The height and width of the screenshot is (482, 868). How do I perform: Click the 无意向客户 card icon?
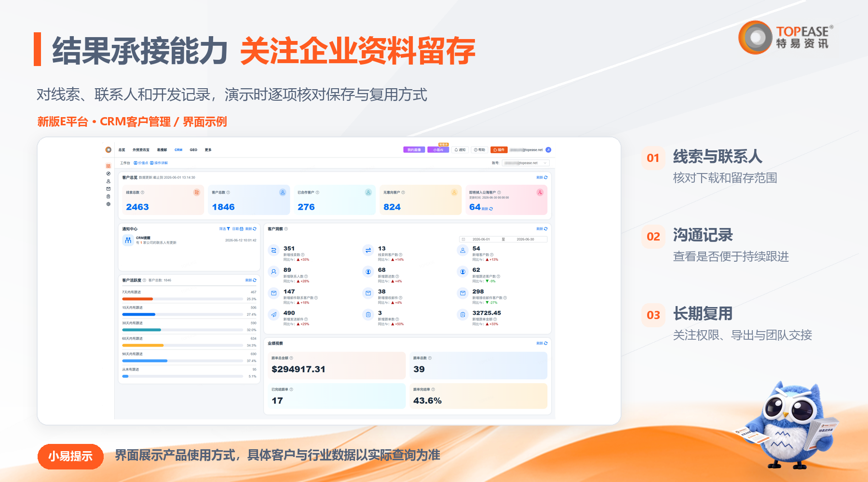pos(454,192)
